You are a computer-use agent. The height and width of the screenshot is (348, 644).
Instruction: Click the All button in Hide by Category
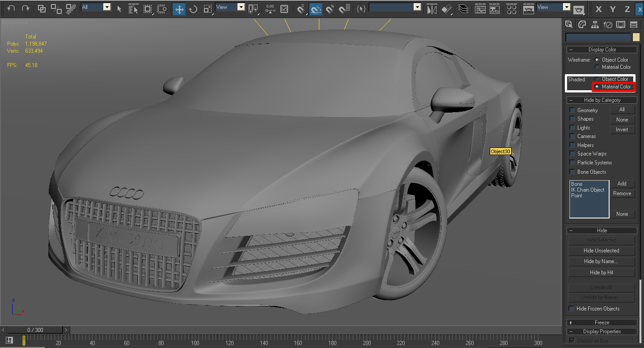tap(622, 109)
